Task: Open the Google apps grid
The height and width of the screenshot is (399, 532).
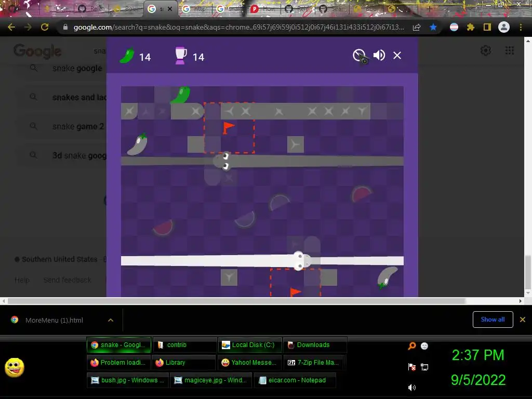Action: pos(509,50)
